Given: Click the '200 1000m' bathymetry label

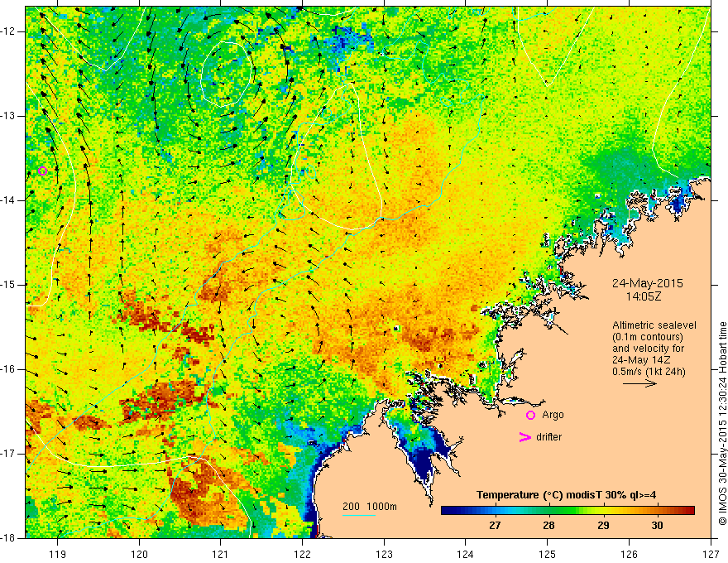Looking at the screenshot, I should (370, 507).
